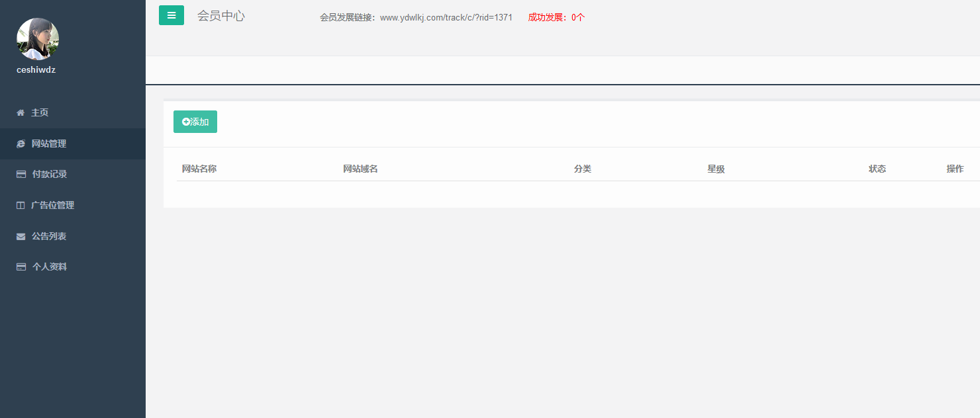Open 个人资料 in the sidebar

(x=73, y=267)
